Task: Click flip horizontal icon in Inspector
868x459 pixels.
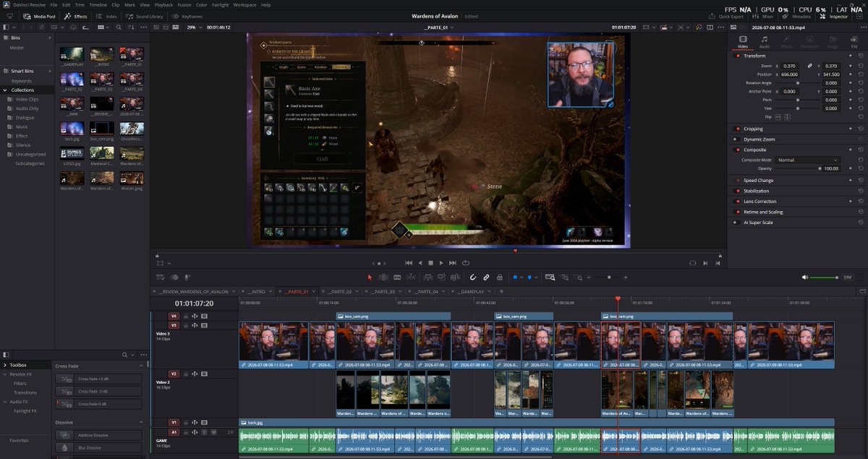Action: (778, 116)
